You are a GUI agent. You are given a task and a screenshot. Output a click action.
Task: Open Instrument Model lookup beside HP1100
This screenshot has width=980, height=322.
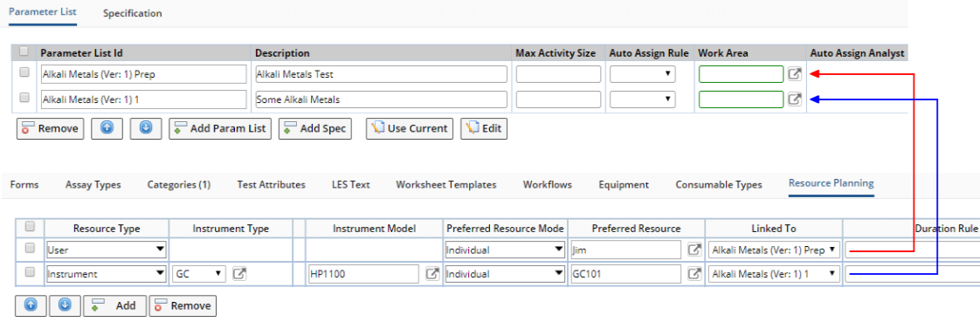(432, 273)
